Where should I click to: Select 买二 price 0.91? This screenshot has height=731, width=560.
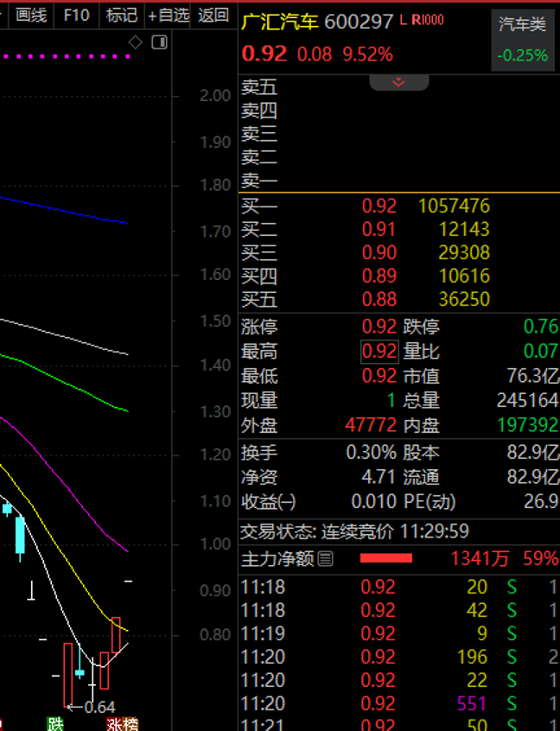point(379,229)
